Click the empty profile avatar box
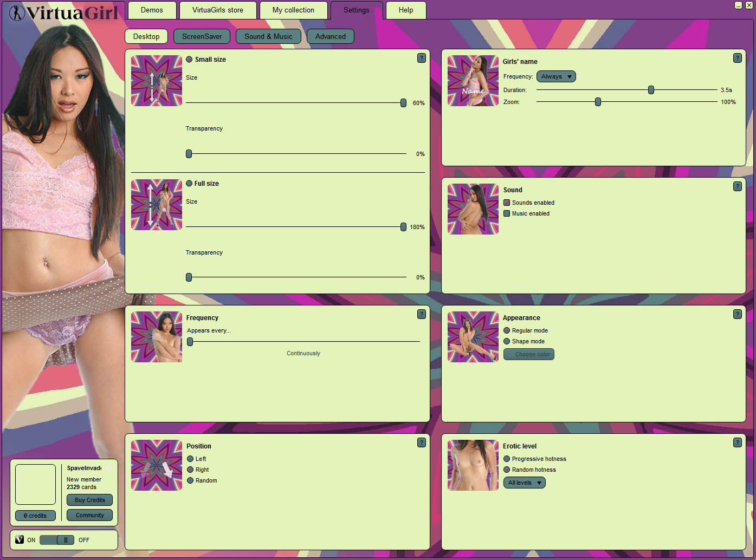756x560 pixels. click(x=35, y=484)
